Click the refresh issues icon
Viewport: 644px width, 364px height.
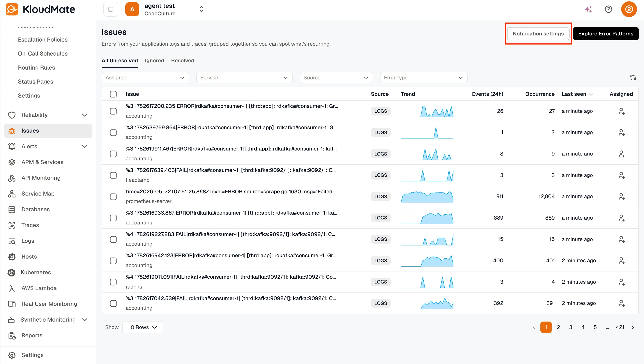pyautogui.click(x=633, y=78)
